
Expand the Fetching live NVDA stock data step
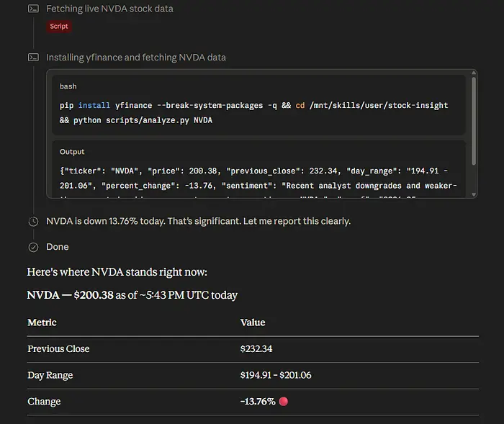click(109, 9)
